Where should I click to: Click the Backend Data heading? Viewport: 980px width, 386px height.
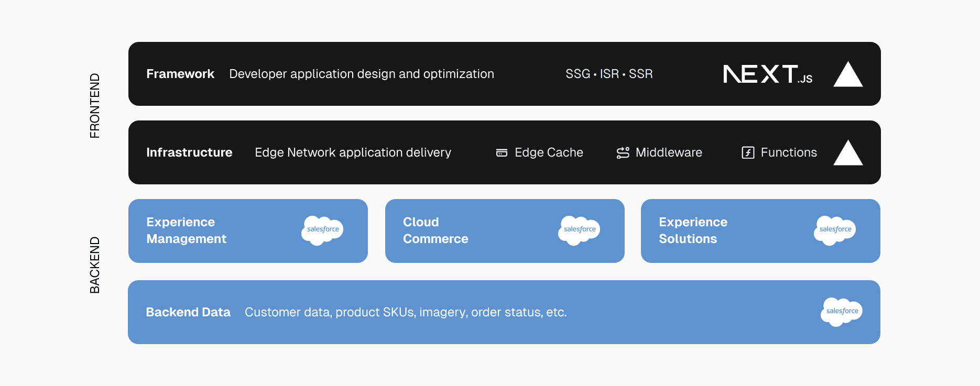188,312
